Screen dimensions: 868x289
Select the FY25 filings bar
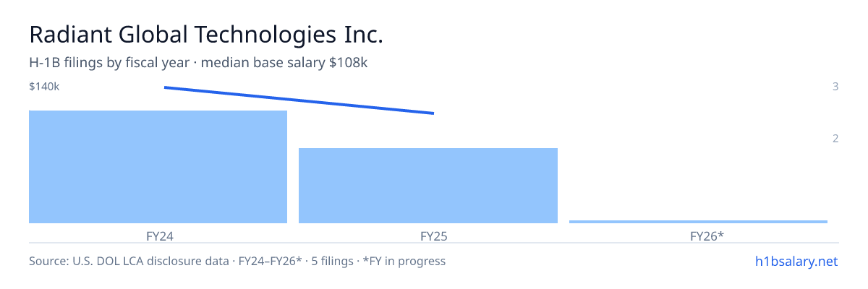pos(428,186)
